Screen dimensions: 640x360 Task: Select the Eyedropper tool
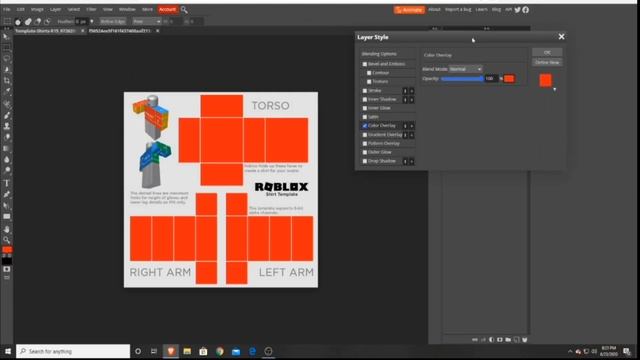click(x=7, y=91)
